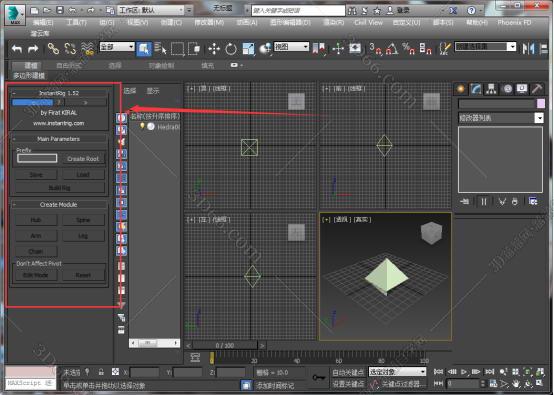Click the Reset button under Don't Affect Pivot
Viewport: 554px width, 395px height.
tap(83, 275)
